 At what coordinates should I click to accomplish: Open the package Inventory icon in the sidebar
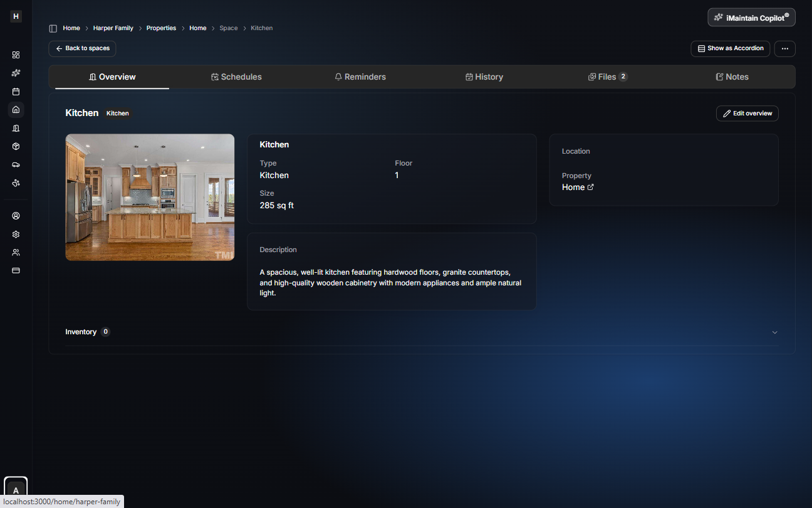(16, 146)
